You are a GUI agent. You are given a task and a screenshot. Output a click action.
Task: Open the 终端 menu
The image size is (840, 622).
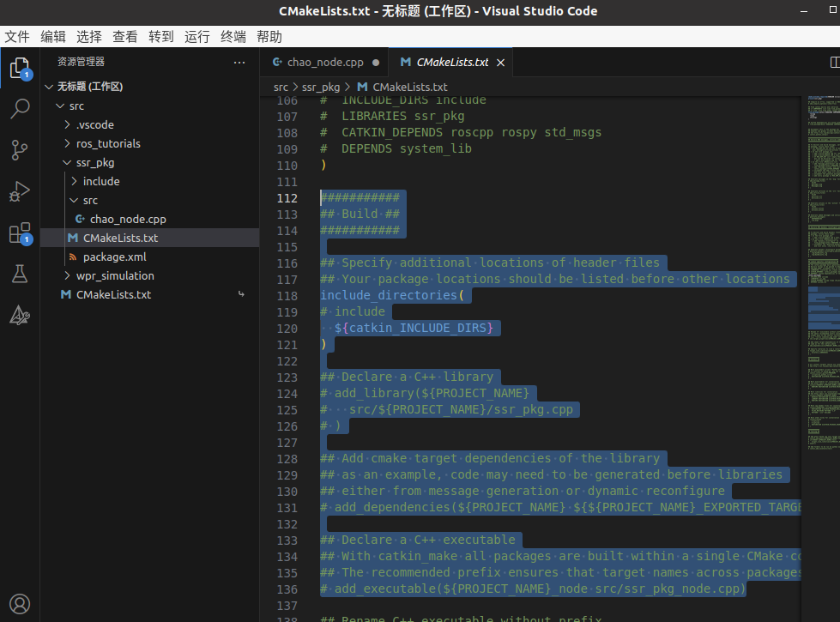click(233, 36)
